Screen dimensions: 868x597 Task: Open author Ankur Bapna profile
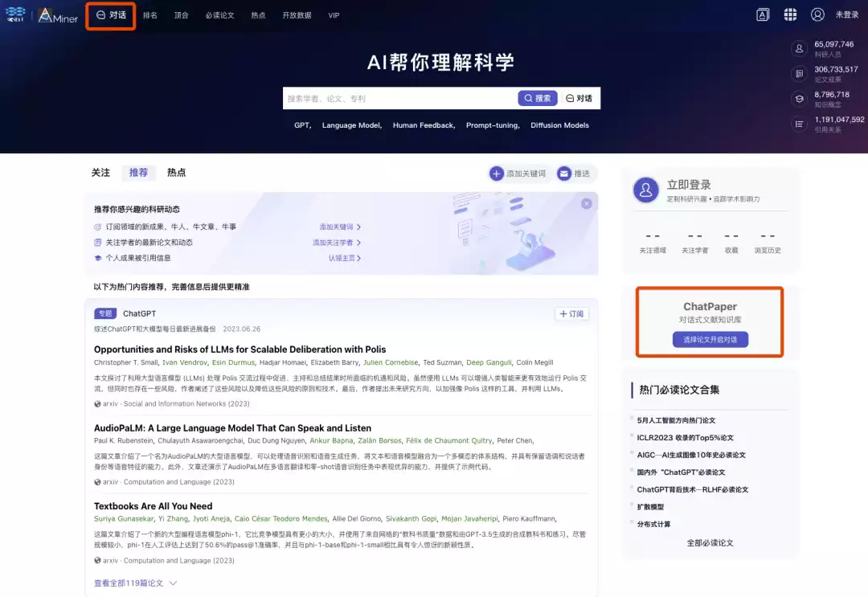(331, 441)
